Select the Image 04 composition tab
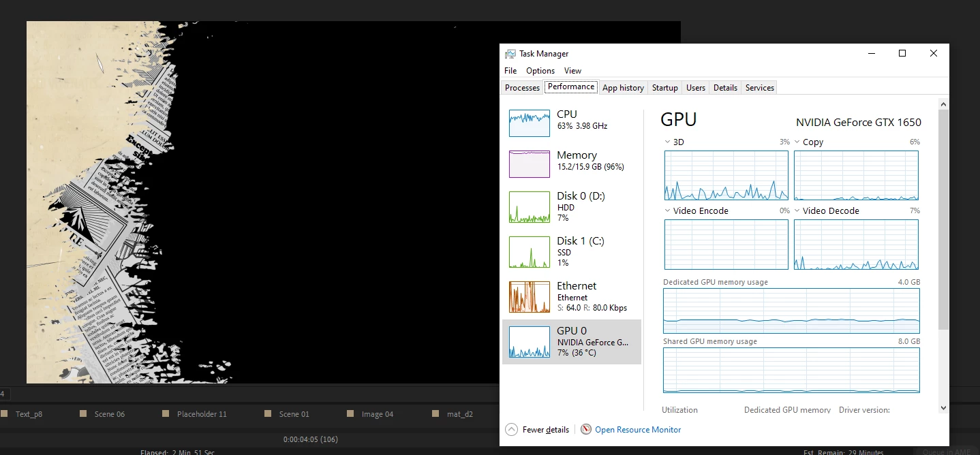 coord(378,414)
